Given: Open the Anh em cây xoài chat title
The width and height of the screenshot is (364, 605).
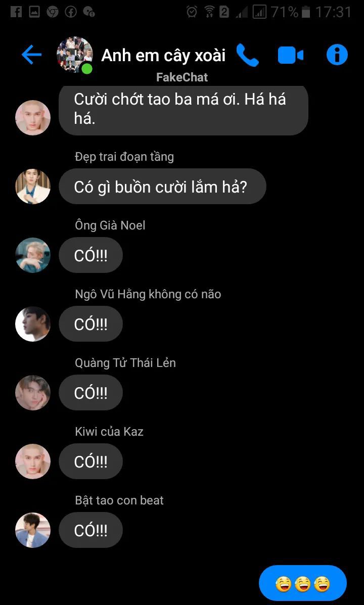Looking at the screenshot, I should coord(163,56).
